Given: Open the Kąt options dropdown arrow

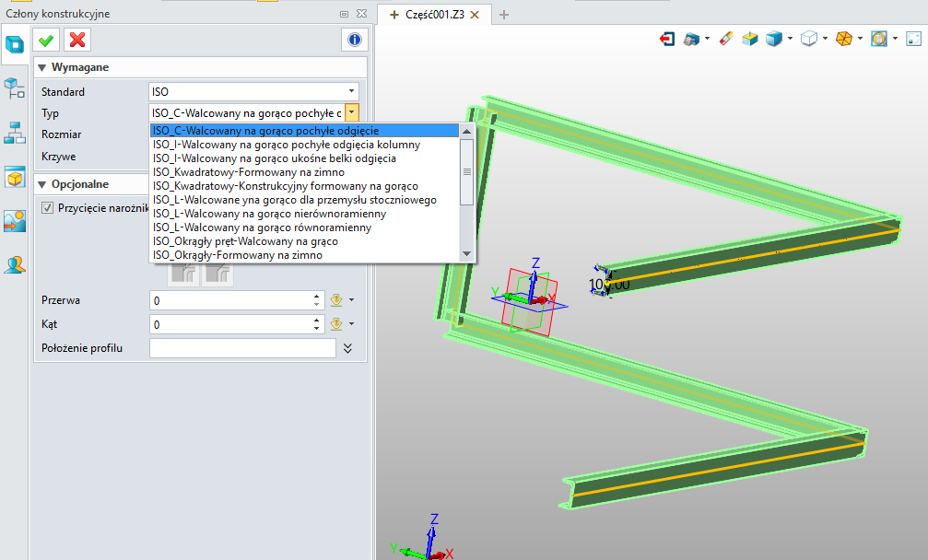Looking at the screenshot, I should 351,323.
